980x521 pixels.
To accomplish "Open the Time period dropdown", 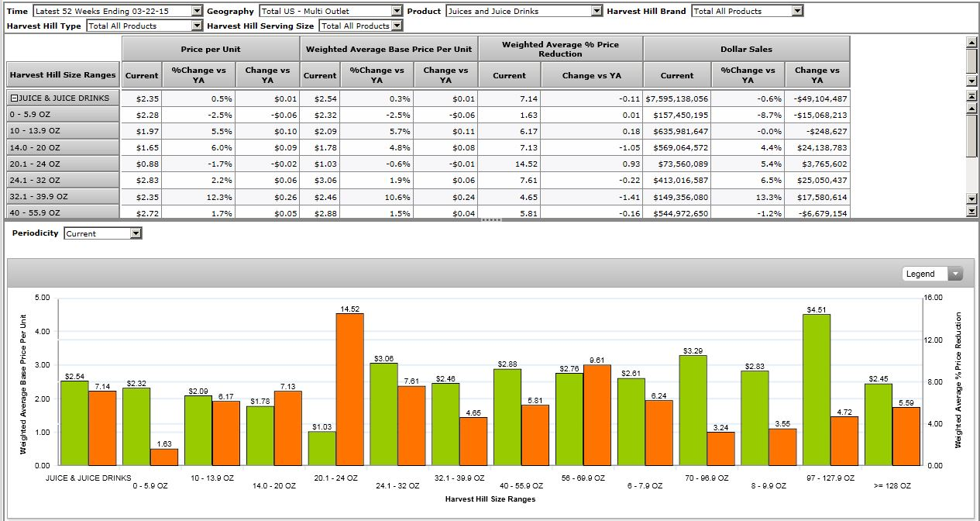I will click(197, 11).
